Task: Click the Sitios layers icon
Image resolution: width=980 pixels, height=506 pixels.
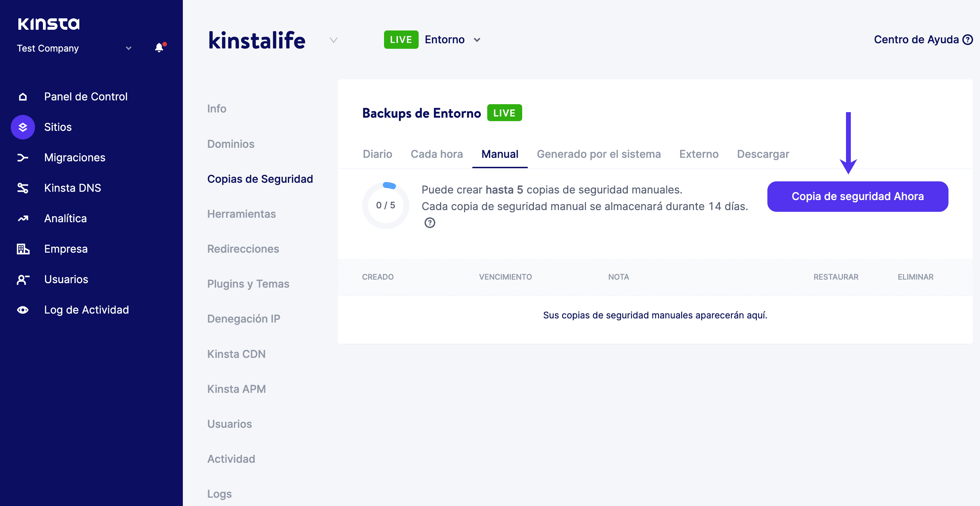Action: [23, 127]
